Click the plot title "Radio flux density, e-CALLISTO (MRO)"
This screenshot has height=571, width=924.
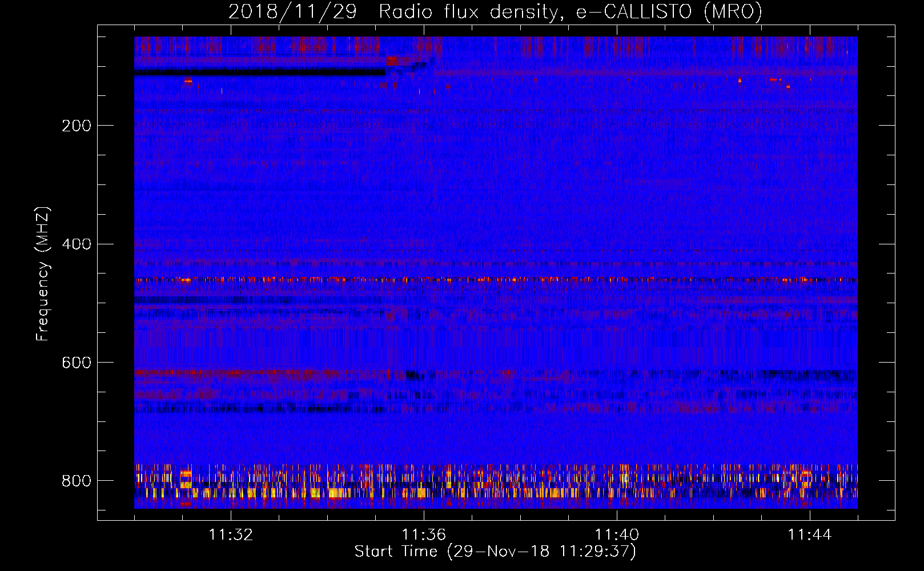(571, 11)
